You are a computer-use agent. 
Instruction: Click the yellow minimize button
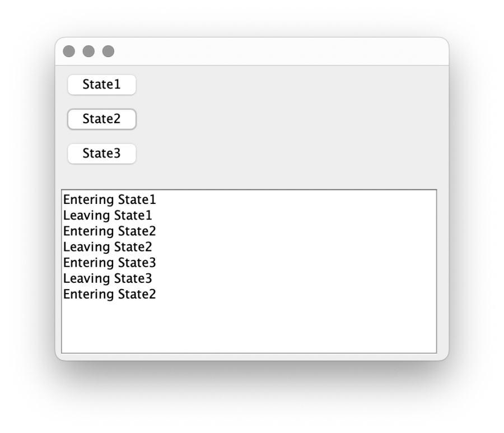click(x=87, y=51)
